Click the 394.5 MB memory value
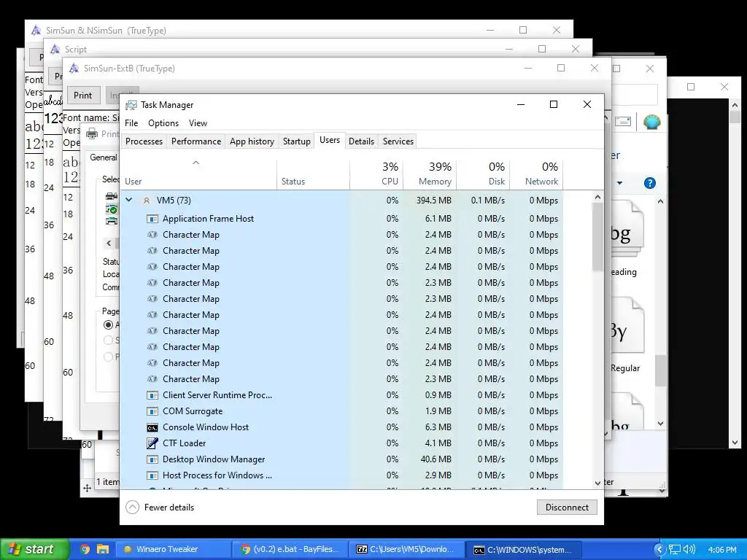747x560 pixels. (433, 201)
